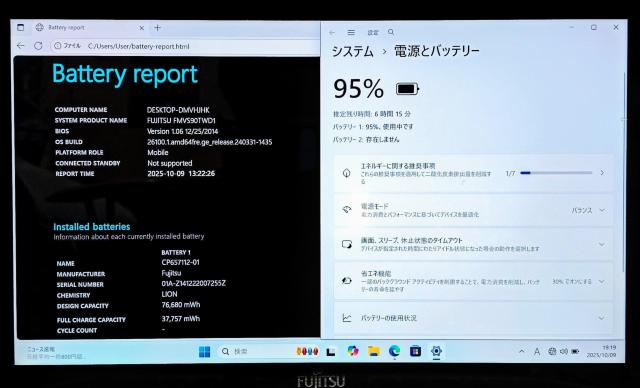
Task: Click the 'FUJITSU FMVS90TWD1' product name
Action: coord(181,121)
